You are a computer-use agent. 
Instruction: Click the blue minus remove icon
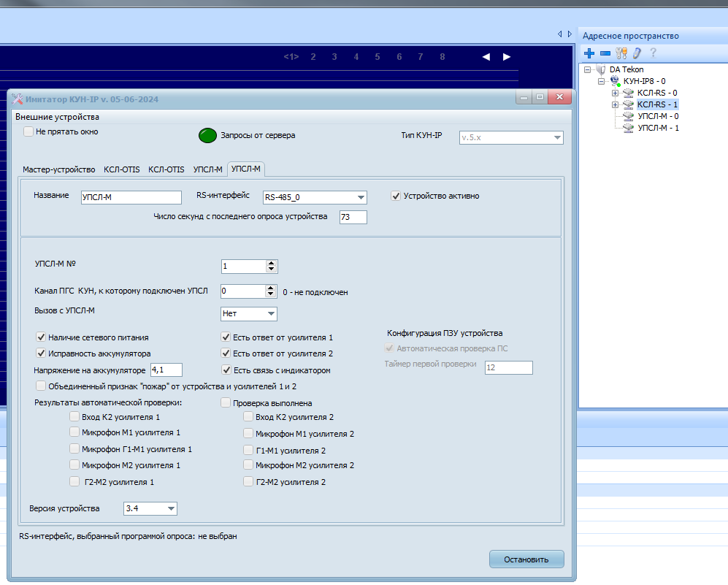[x=605, y=53]
